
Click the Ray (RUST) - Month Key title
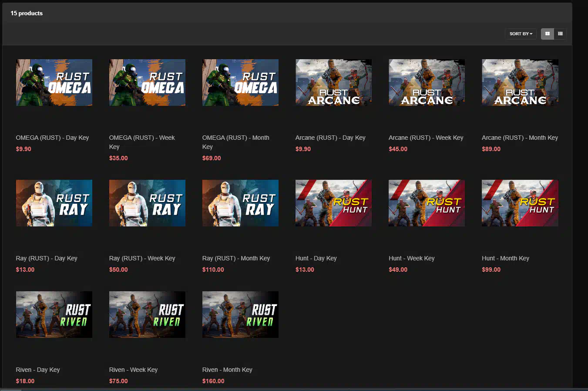click(236, 258)
